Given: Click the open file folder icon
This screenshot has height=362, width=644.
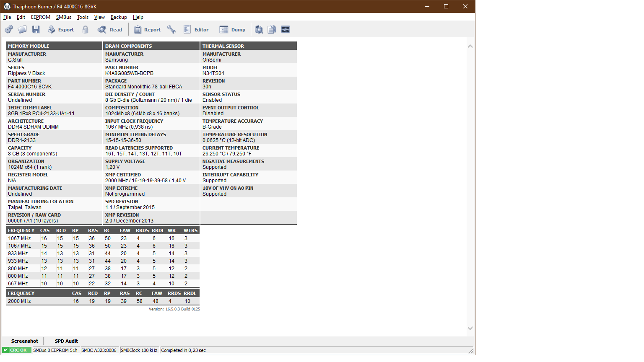Looking at the screenshot, I should point(22,29).
